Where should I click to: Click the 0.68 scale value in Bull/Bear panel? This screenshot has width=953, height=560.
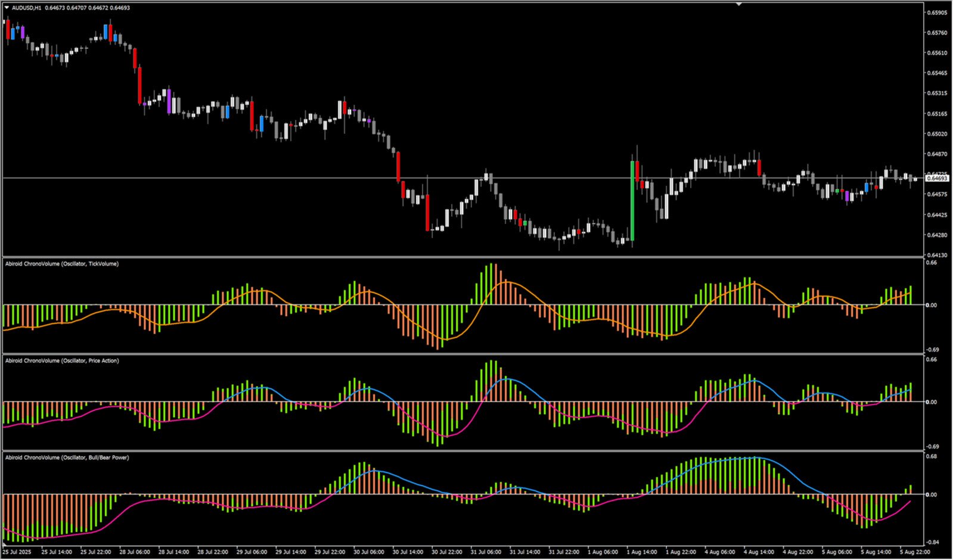932,456
